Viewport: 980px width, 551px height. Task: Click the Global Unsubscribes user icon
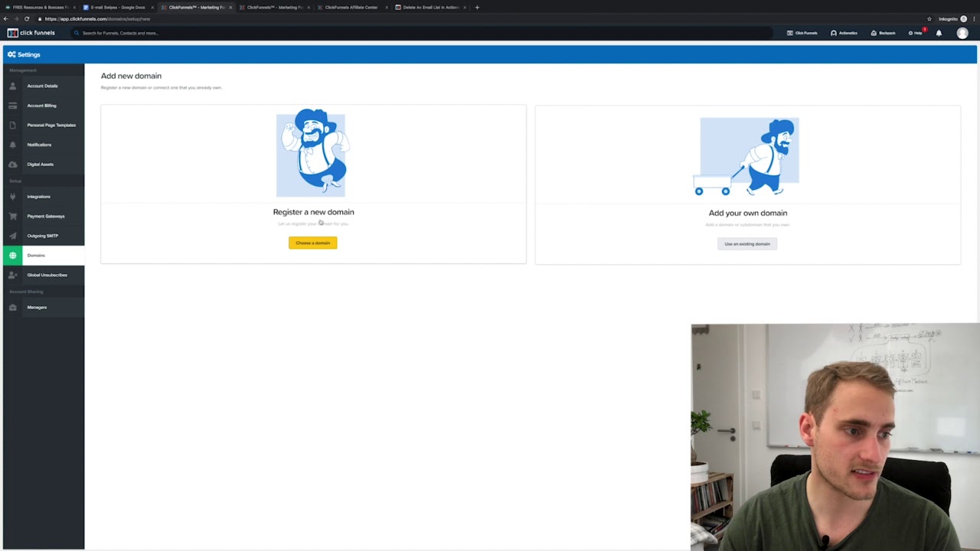[12, 275]
